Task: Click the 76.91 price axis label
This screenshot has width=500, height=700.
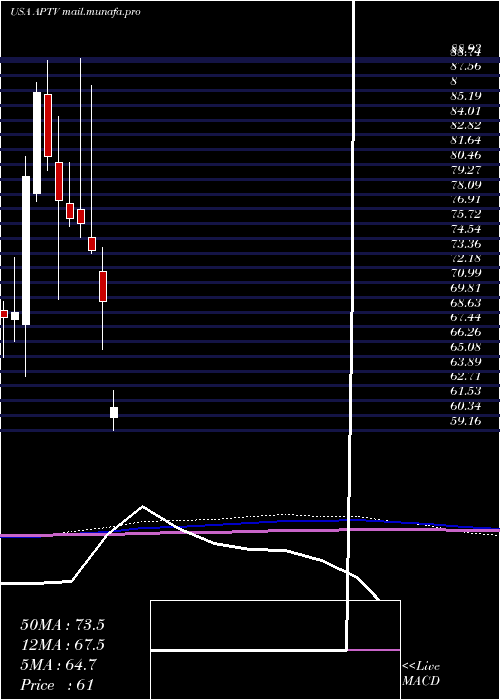Action: tap(466, 200)
